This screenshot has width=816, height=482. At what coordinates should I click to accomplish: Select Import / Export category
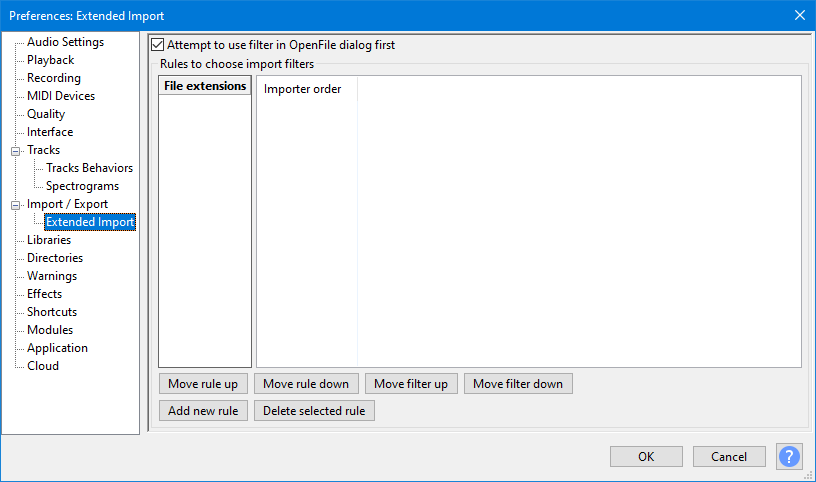click(x=68, y=204)
